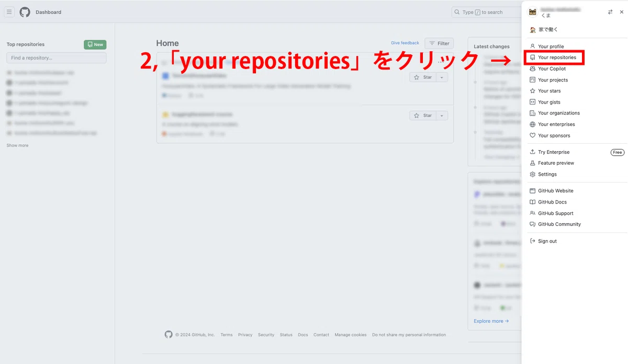Click the globe icon beside Your enterprises
The width and height of the screenshot is (628, 364).
pos(532,124)
